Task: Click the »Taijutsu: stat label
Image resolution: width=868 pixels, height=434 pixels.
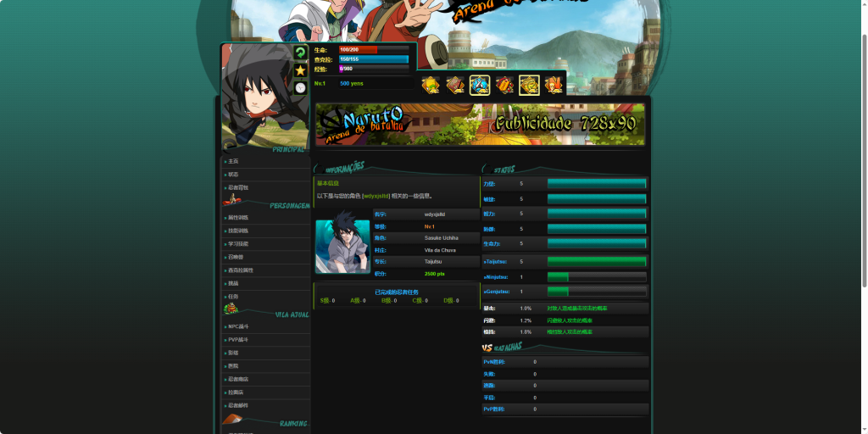Action: coord(495,261)
